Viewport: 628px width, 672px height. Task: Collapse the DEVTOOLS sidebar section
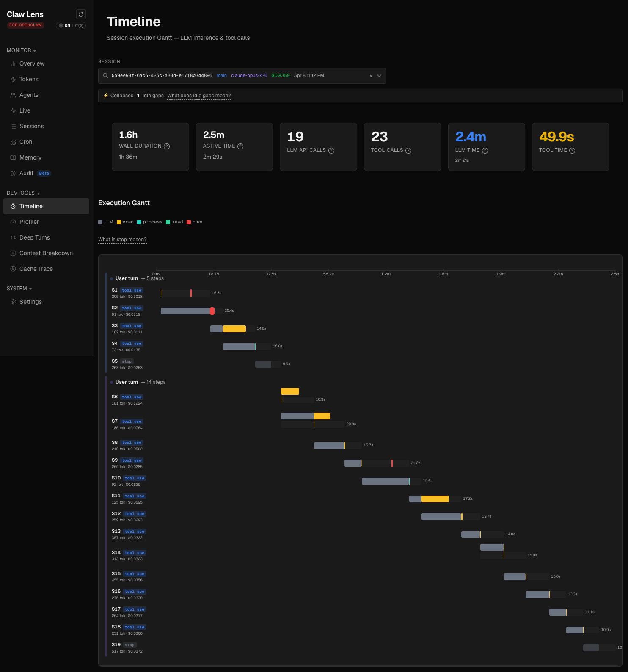pyautogui.click(x=24, y=193)
